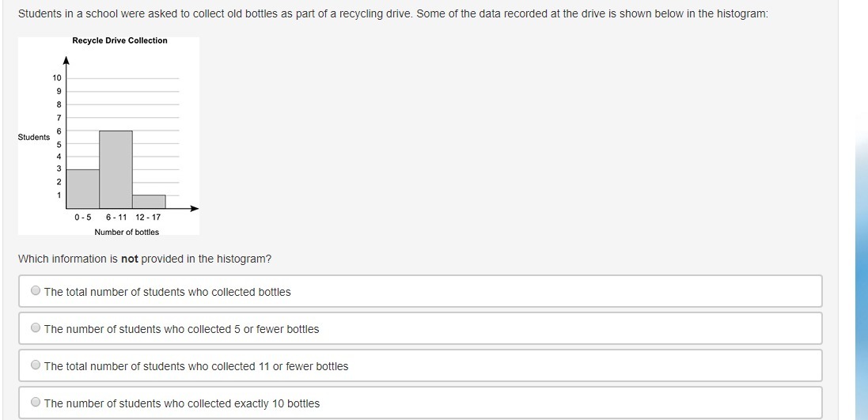
Task: Click the right-pointing arrowhead on the x-axis
Action: [194, 209]
